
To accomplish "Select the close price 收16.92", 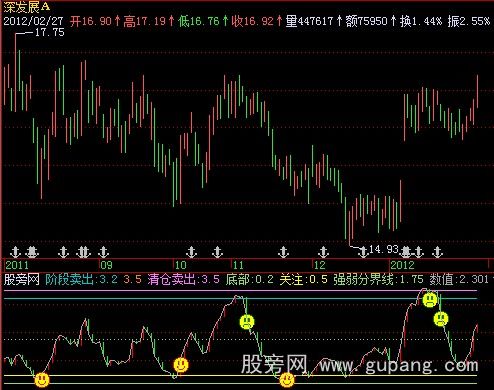I will (x=253, y=21).
